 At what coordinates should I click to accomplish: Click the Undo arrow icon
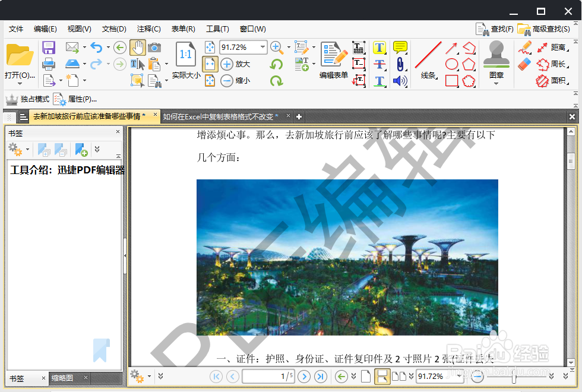pyautogui.click(x=96, y=47)
